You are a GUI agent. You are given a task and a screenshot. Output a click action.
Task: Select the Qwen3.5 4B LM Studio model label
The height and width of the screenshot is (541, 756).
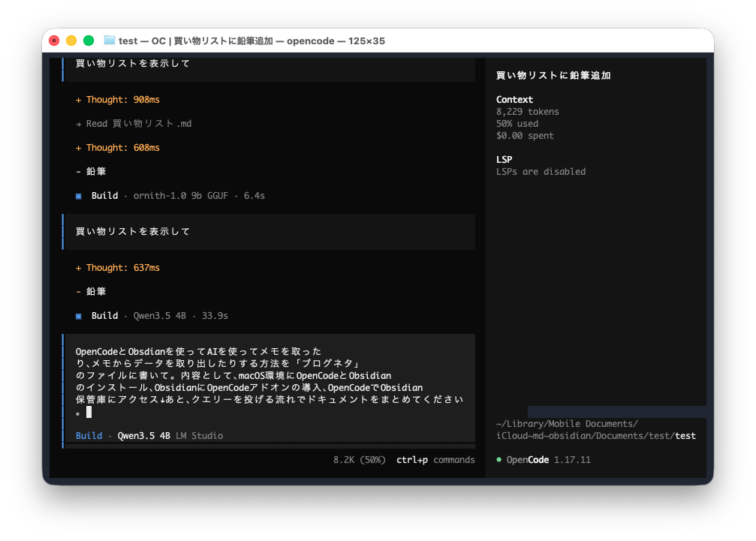click(170, 435)
